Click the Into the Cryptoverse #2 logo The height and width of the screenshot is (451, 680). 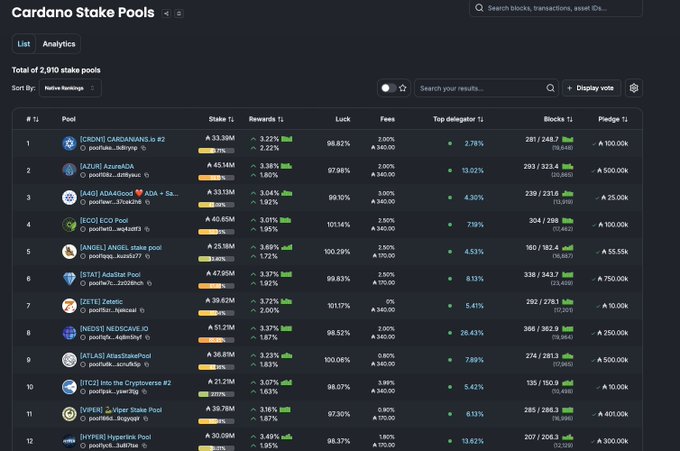pos(69,387)
